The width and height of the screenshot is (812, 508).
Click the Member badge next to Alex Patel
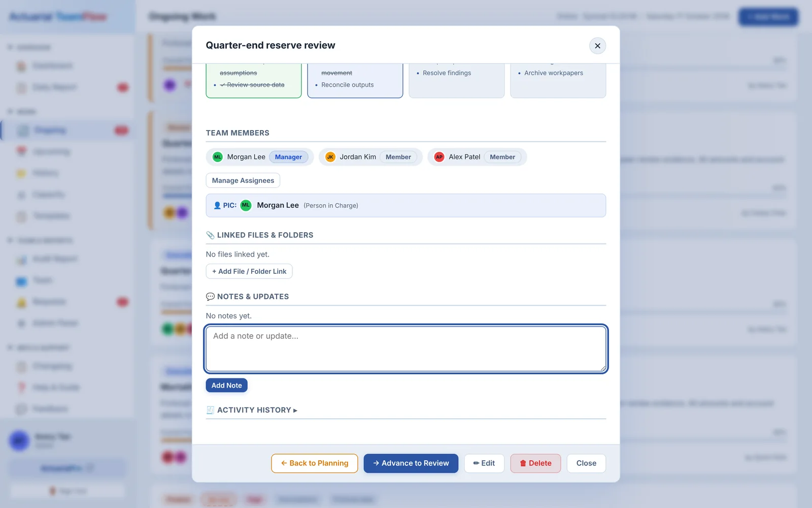click(502, 157)
